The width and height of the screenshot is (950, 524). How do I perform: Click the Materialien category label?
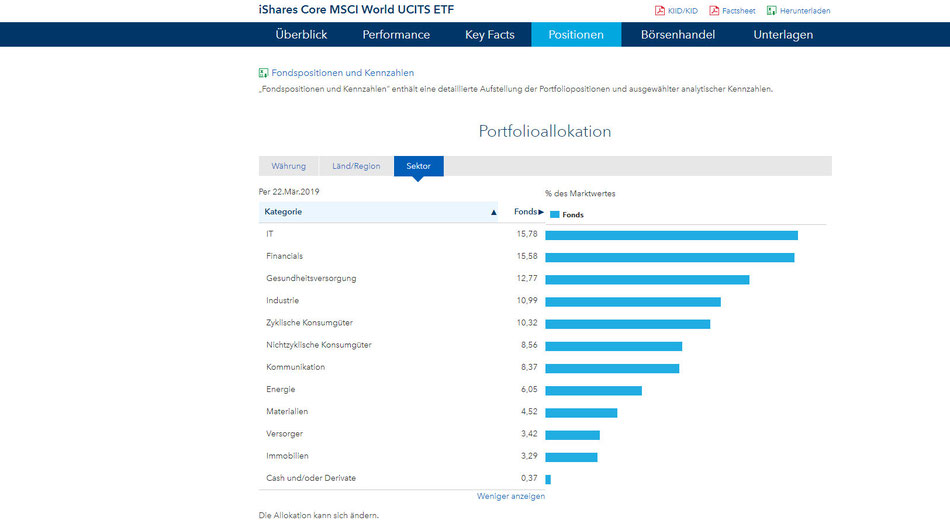coord(287,411)
